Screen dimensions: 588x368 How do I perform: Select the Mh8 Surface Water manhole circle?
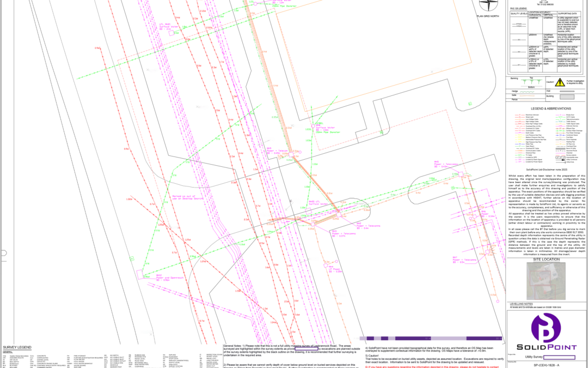point(313,126)
